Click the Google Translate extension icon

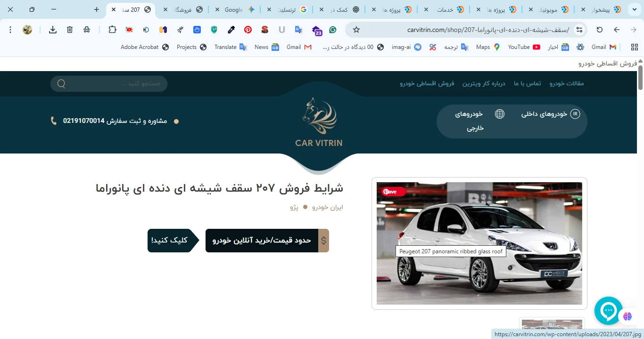[299, 30]
